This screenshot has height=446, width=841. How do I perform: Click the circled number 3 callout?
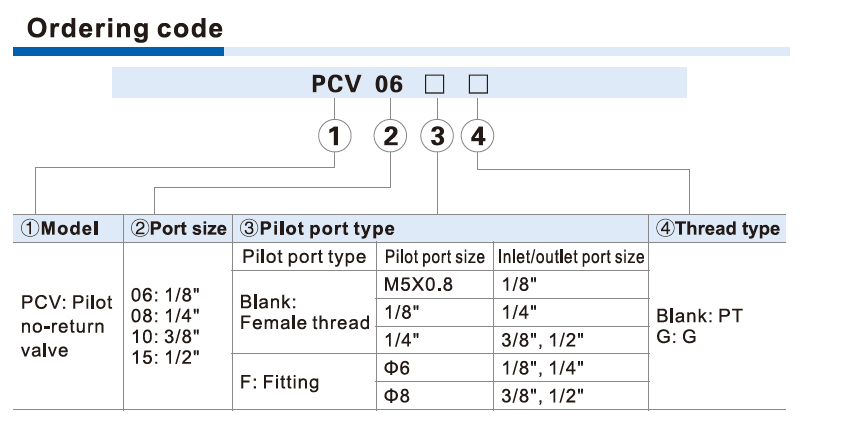pyautogui.click(x=437, y=136)
